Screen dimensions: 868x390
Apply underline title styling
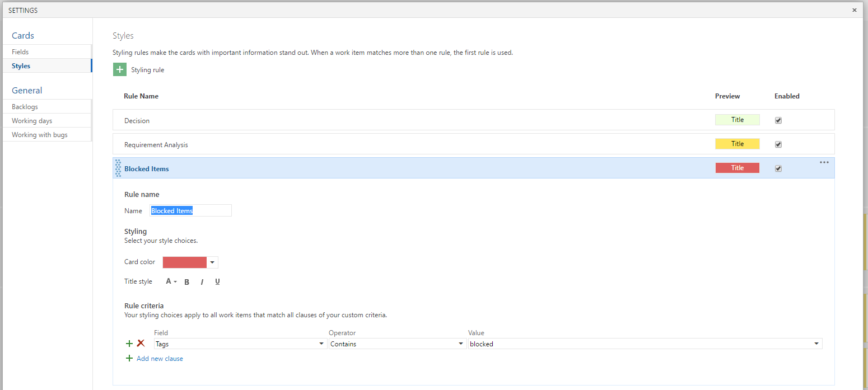click(217, 281)
